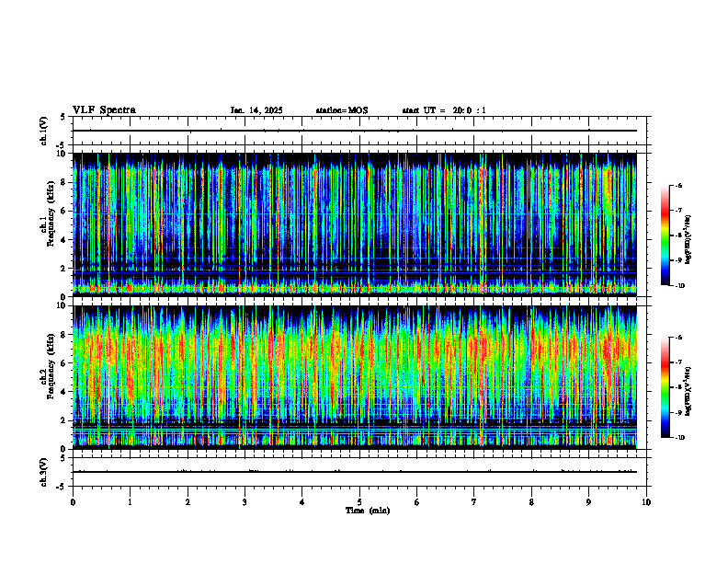The width and height of the screenshot is (728, 563).
Task: Click the ch.1 "Frequency (kHz)" axis label
Action: [x=51, y=213]
